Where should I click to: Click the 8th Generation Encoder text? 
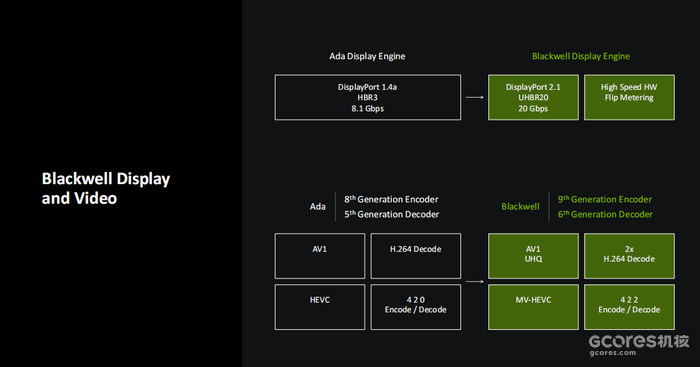(x=391, y=199)
